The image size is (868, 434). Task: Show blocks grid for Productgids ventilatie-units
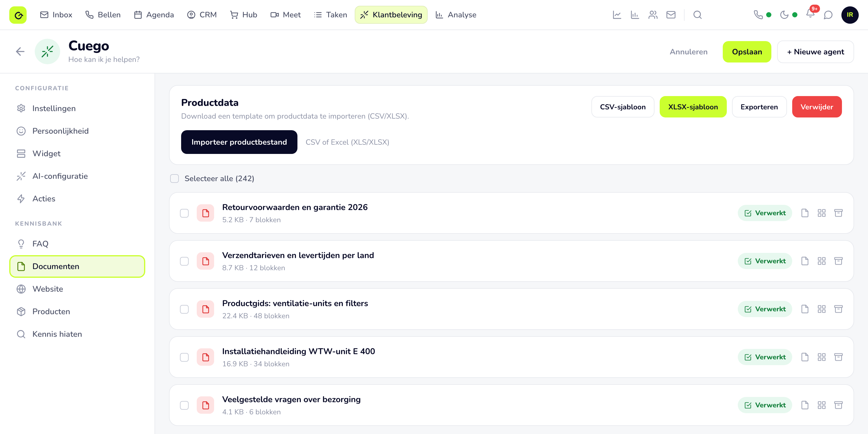click(821, 309)
